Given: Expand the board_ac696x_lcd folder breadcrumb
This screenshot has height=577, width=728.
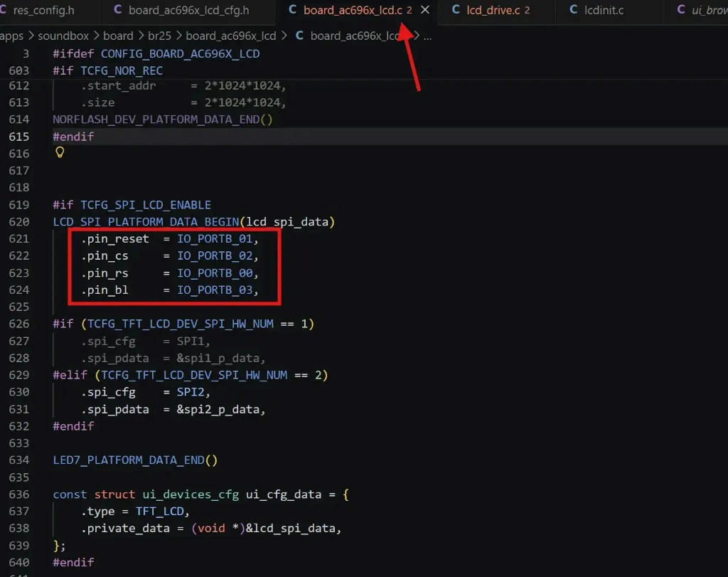Looking at the screenshot, I should 231,36.
